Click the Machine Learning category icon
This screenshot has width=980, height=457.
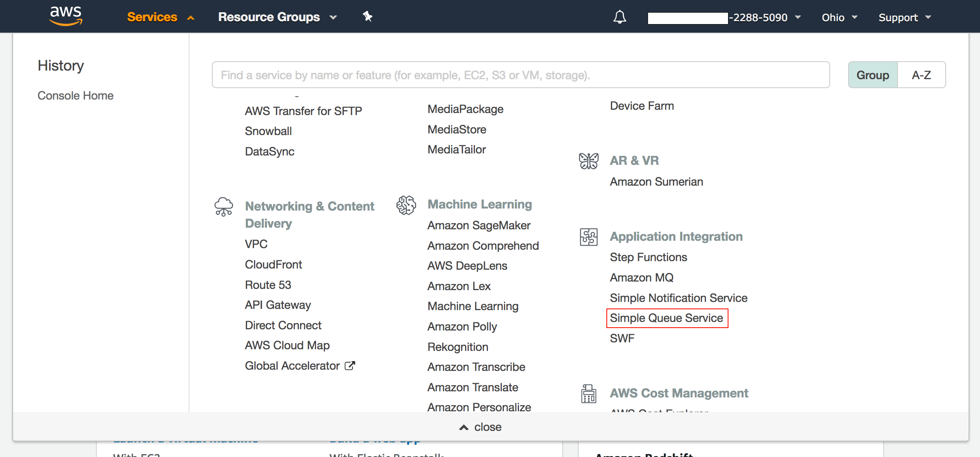[405, 206]
